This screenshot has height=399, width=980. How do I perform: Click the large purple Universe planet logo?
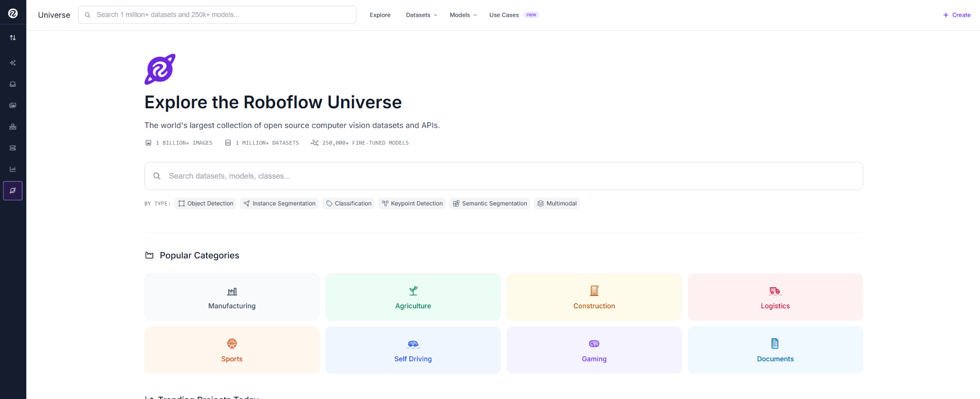tap(160, 69)
